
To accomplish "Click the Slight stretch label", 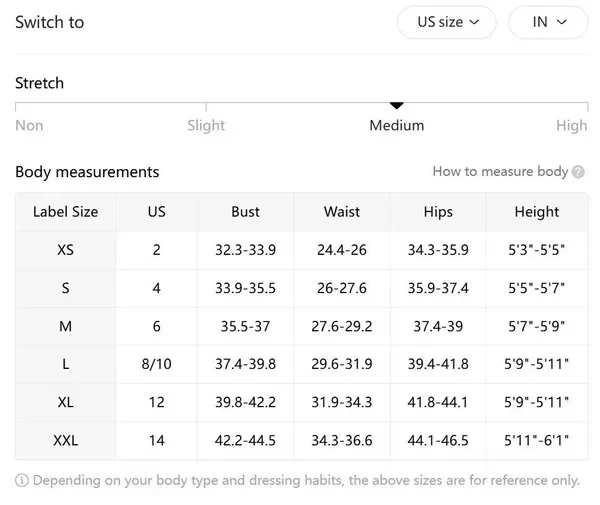I will [x=206, y=126].
